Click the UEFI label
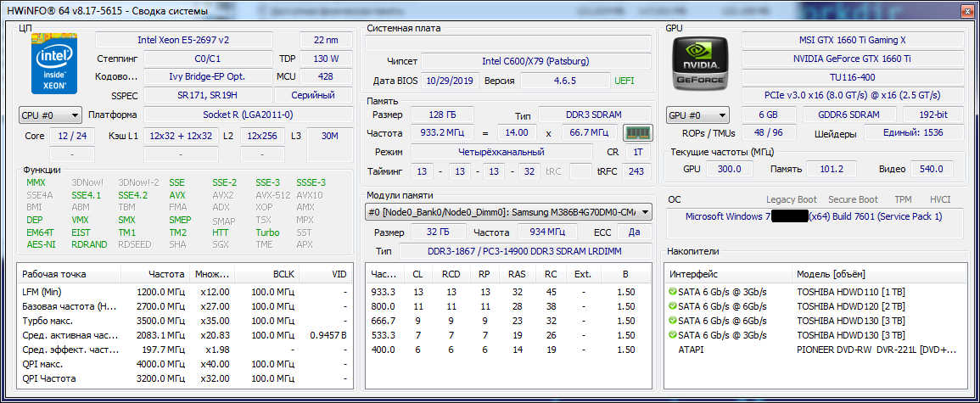The image size is (980, 403). click(x=624, y=81)
